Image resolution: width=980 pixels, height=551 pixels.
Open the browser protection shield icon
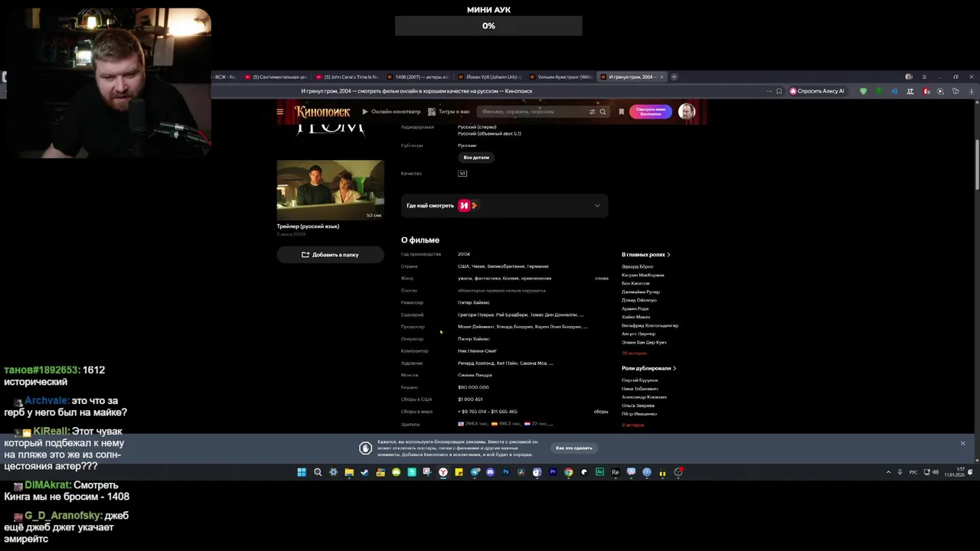(863, 91)
